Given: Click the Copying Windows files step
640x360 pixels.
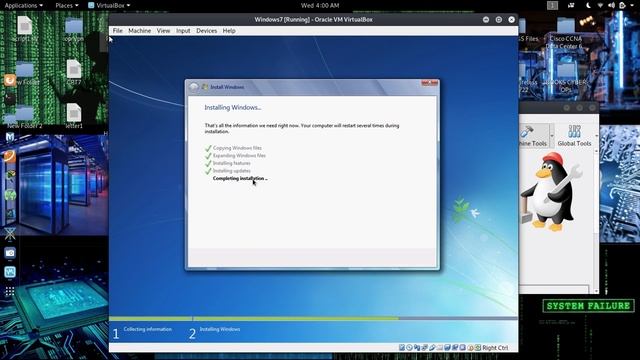Looking at the screenshot, I should (237, 148).
